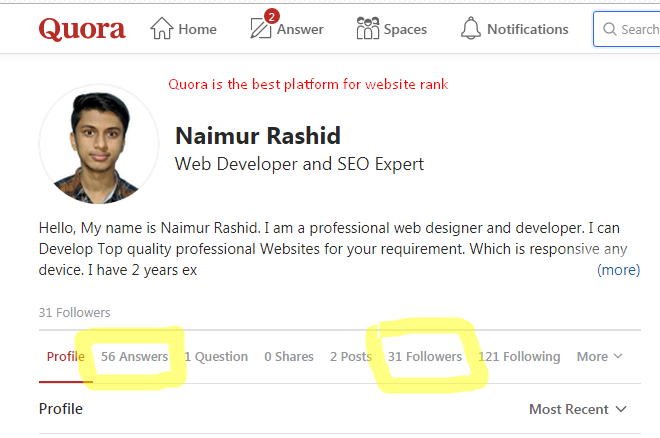
Task: Click the Naimur Rashid name heading
Action: coord(258,136)
